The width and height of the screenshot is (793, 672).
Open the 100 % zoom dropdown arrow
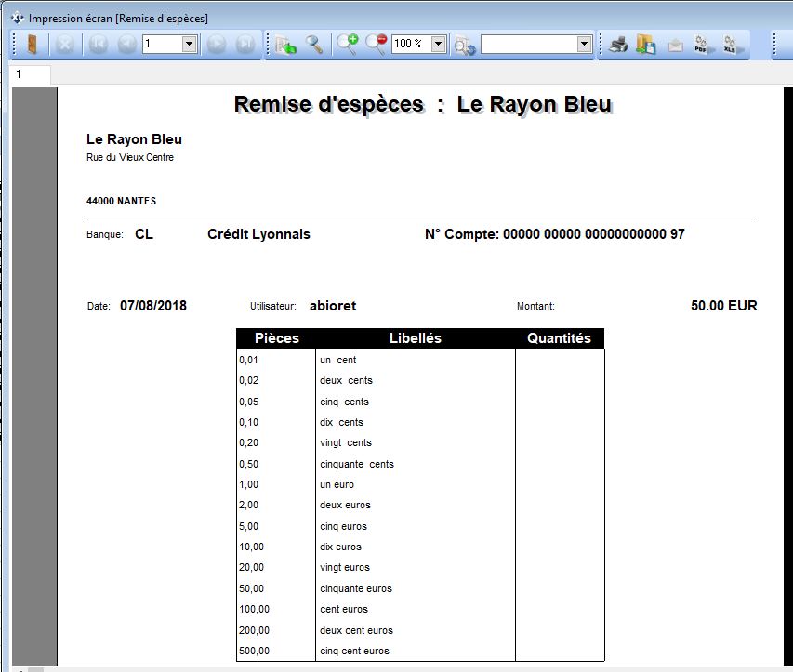point(439,44)
